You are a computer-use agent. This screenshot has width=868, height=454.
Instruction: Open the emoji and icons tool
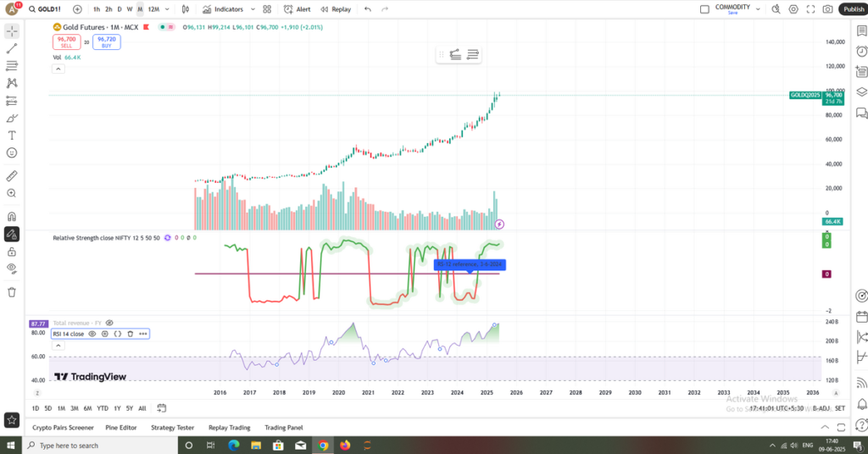(12, 152)
